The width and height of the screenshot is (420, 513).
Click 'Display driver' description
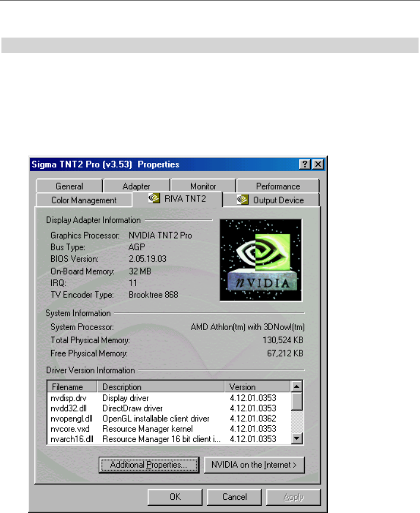pos(125,398)
